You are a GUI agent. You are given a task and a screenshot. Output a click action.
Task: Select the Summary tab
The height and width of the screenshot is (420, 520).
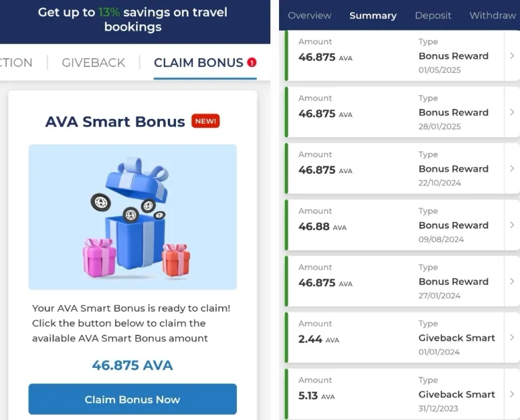pos(373,16)
